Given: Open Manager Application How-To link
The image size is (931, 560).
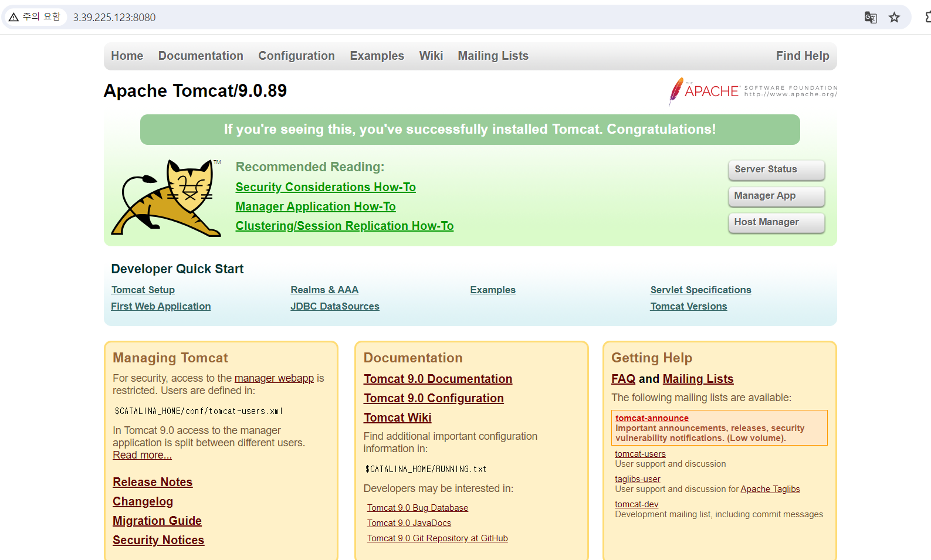Looking at the screenshot, I should pyautogui.click(x=316, y=206).
